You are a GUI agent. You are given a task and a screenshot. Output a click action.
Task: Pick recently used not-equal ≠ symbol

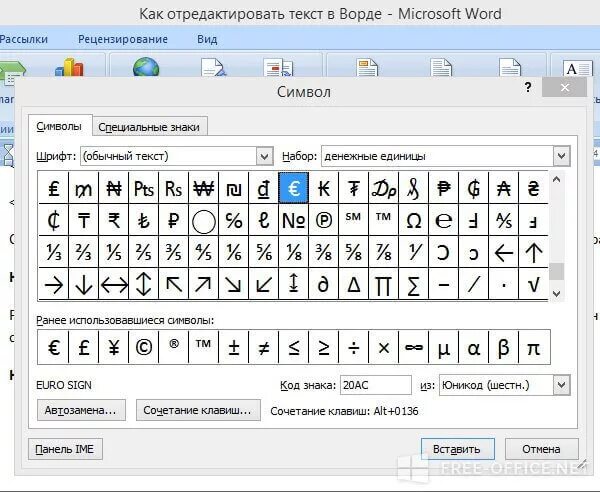point(264,347)
